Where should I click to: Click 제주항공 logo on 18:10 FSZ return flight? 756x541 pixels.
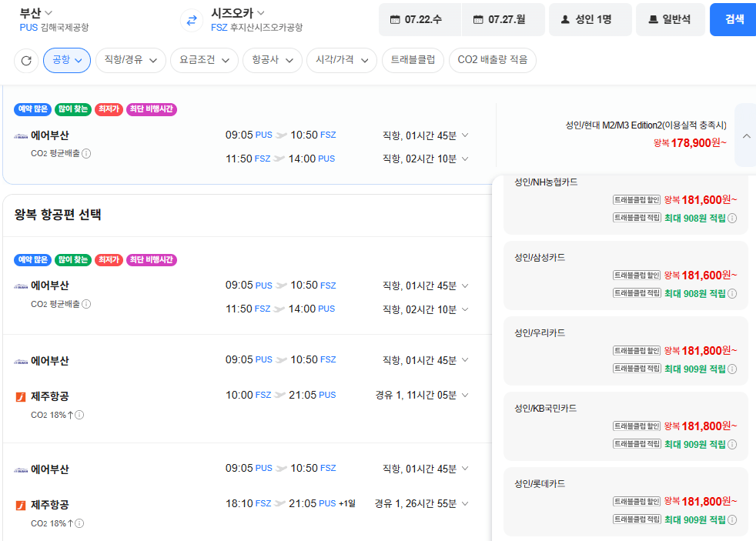(x=21, y=506)
